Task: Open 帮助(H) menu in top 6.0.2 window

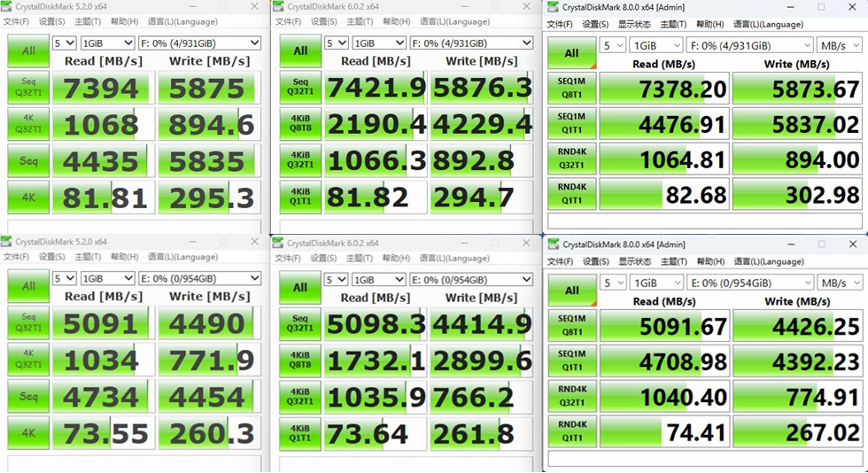Action: pyautogui.click(x=397, y=21)
